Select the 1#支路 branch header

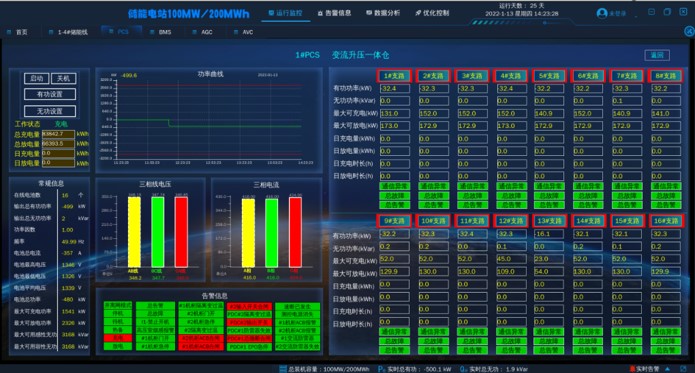394,76
